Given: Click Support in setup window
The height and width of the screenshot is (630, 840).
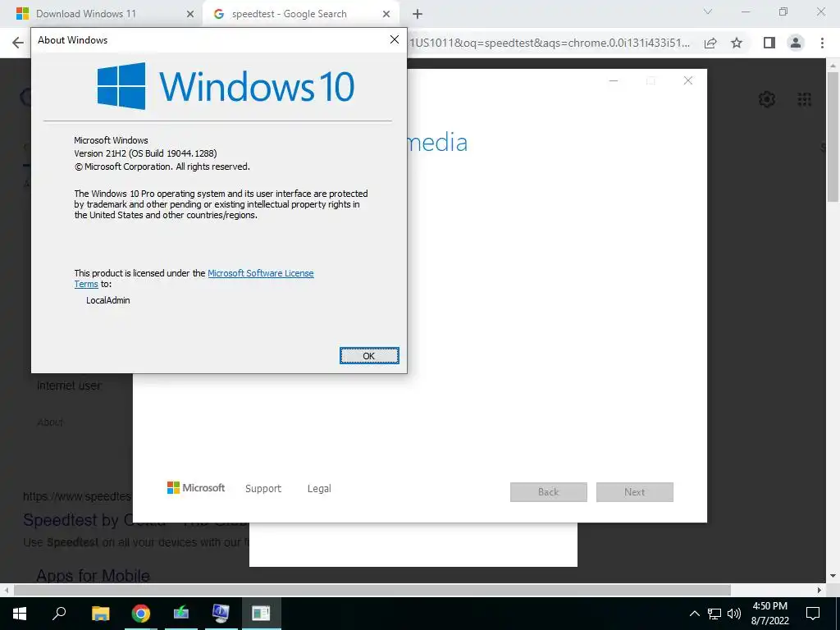Looking at the screenshot, I should pyautogui.click(x=263, y=489).
